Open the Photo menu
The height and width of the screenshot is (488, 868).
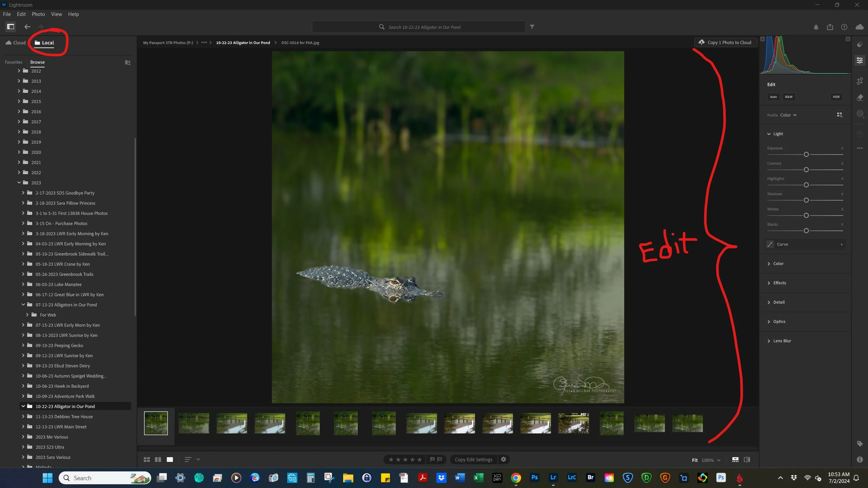pyautogui.click(x=38, y=14)
